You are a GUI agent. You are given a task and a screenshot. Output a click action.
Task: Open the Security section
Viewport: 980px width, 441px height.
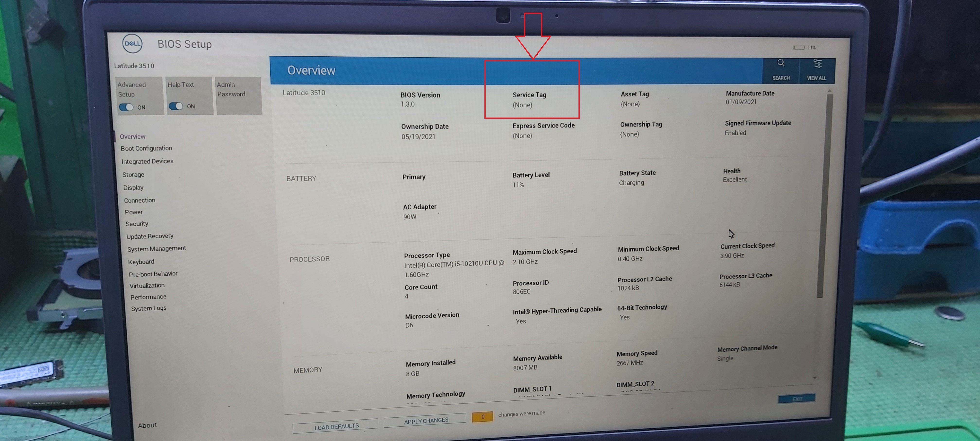click(137, 224)
